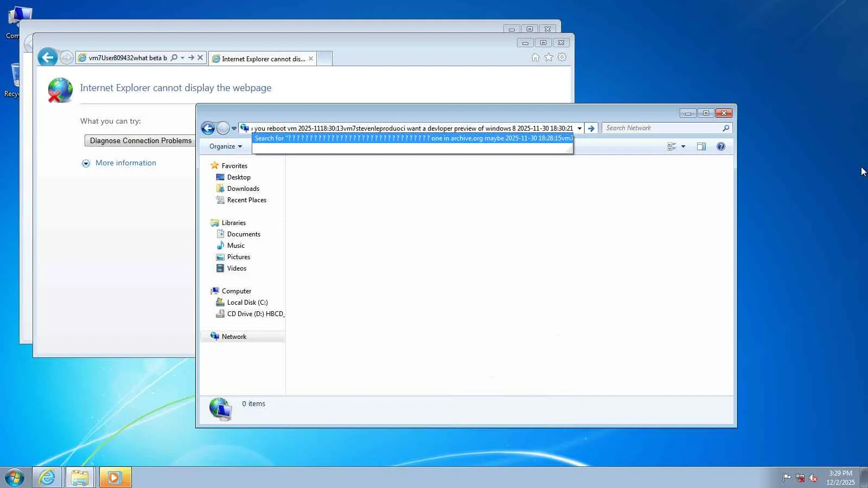Click search magnifier in Search Network box
Image resolution: width=868 pixels, height=488 pixels.
point(726,128)
